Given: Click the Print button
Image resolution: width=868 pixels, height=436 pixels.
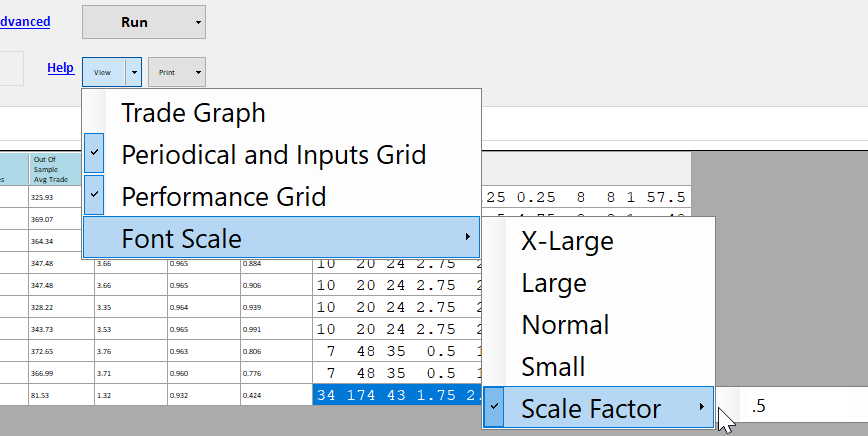Looking at the screenshot, I should tap(167, 72).
